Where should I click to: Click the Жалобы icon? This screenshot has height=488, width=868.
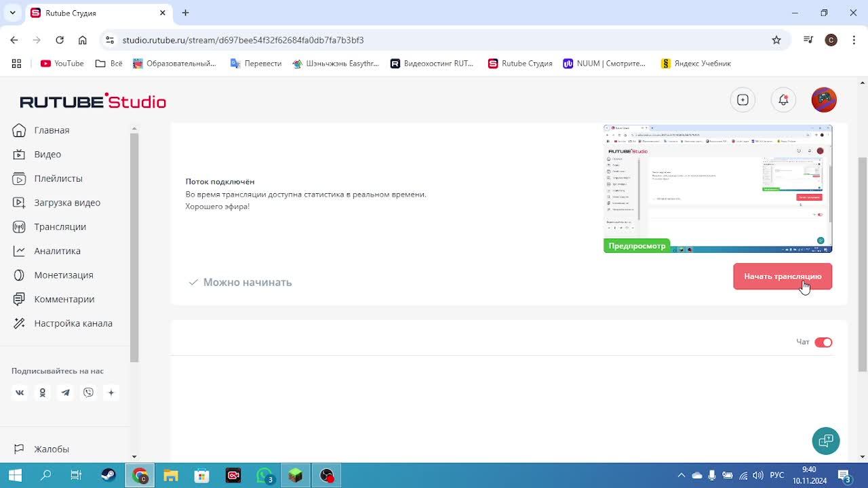coord(20,449)
